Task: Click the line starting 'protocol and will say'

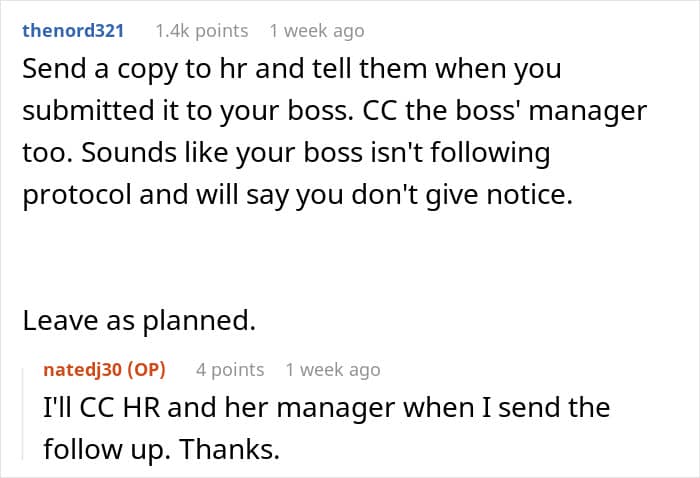Action: 297,196
